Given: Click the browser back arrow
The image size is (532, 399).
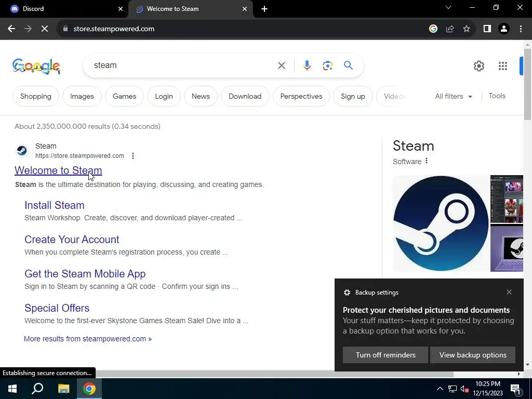Looking at the screenshot, I should click(11, 29).
